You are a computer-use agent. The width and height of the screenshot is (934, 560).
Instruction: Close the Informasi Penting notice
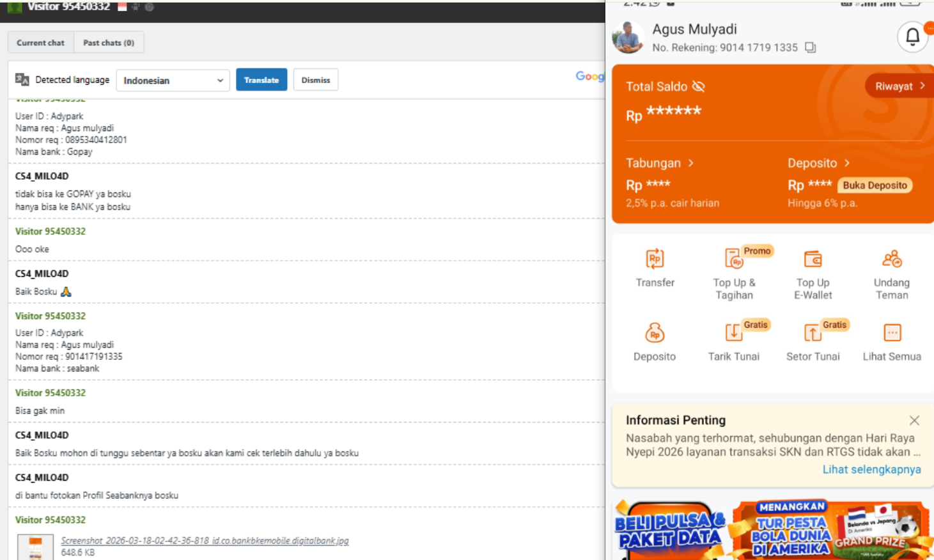click(914, 420)
